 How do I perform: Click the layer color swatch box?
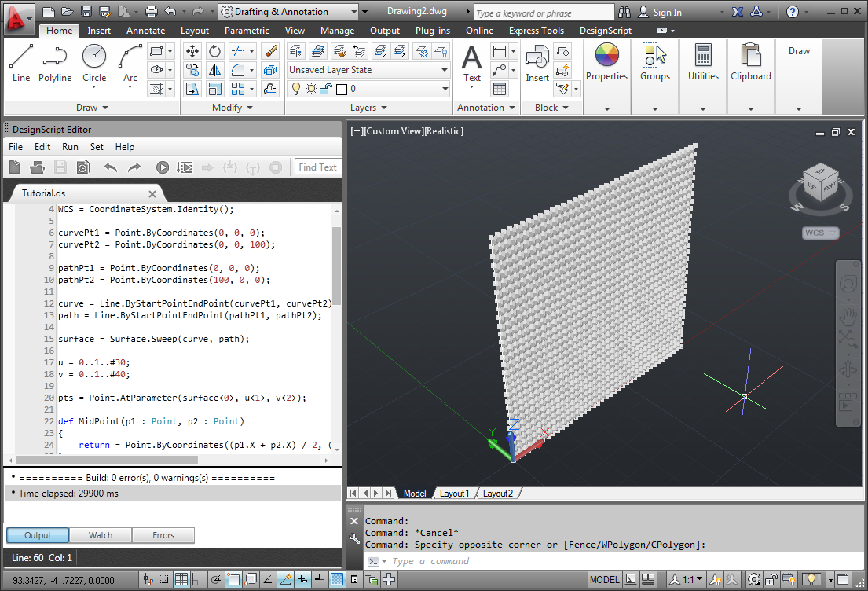(x=342, y=90)
